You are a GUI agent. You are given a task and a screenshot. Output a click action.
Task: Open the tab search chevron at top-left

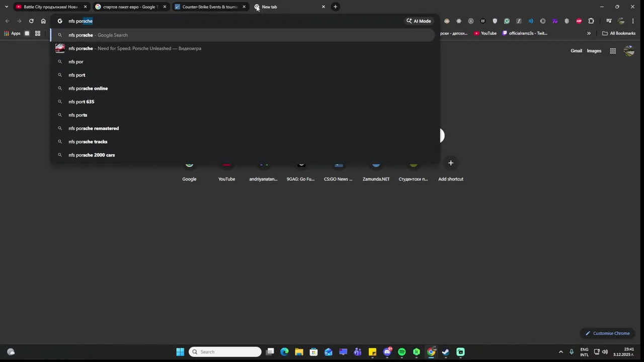(x=6, y=7)
